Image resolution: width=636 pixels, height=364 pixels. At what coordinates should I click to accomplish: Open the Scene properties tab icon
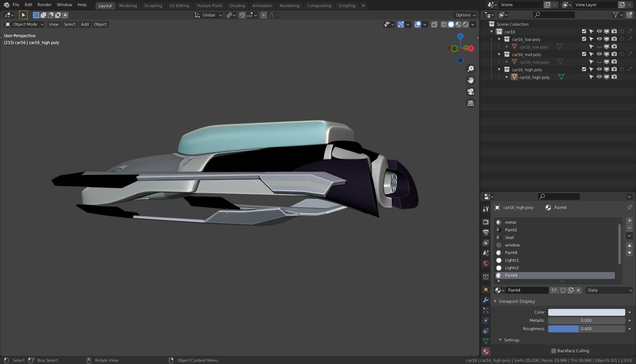coord(486,253)
